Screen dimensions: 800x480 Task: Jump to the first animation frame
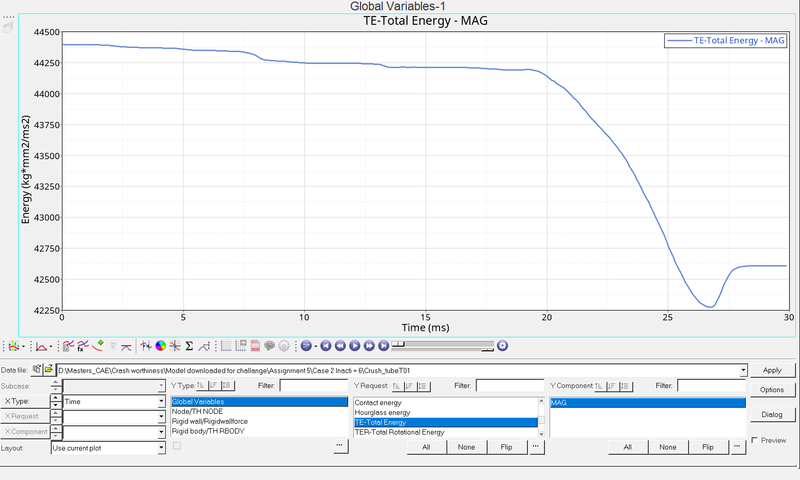326,346
